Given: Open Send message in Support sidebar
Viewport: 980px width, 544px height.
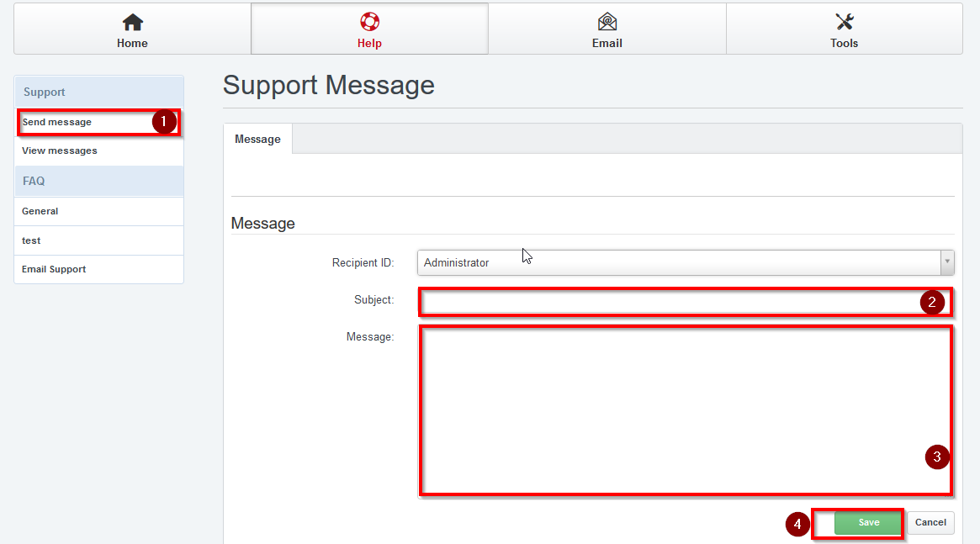Looking at the screenshot, I should pos(57,123).
